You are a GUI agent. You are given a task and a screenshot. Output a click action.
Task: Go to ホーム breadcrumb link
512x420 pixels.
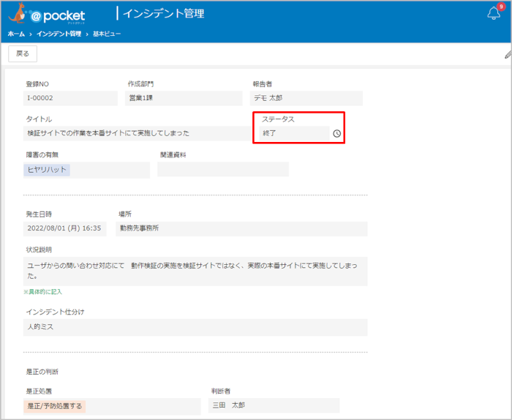coord(16,34)
